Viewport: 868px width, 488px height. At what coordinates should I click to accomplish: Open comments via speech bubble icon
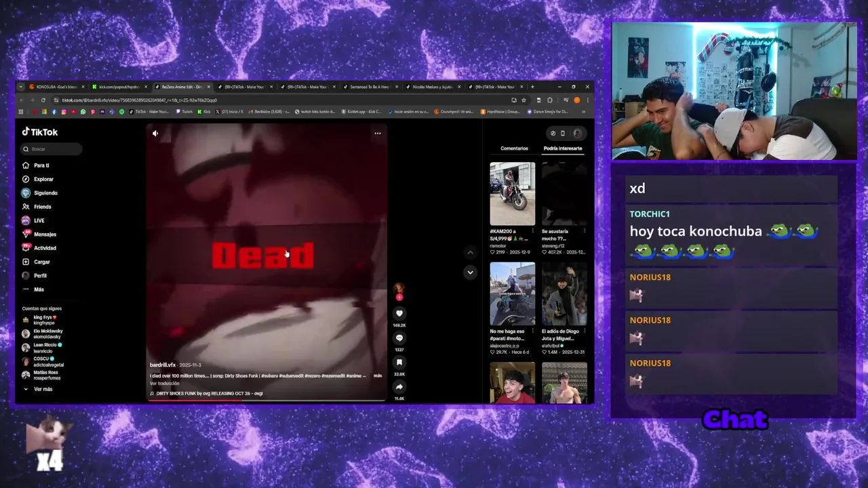pos(399,338)
